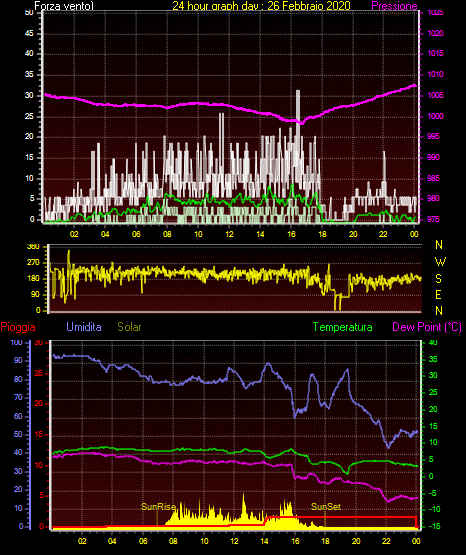Click the '24 hour graph day : 26 Febbraio 2020' title
The image size is (466, 555).
[x=261, y=6]
